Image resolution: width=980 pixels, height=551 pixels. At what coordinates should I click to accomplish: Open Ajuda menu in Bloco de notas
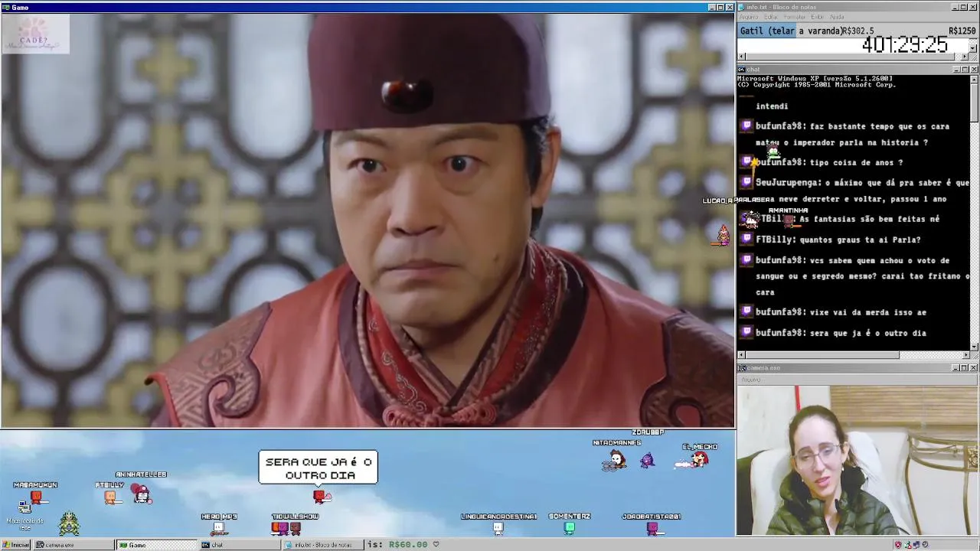(x=837, y=17)
